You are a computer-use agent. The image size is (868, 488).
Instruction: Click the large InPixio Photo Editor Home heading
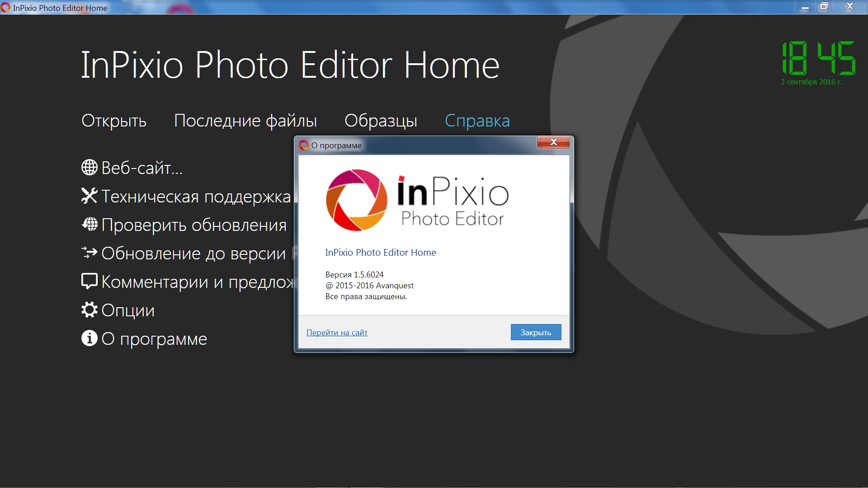[290, 65]
